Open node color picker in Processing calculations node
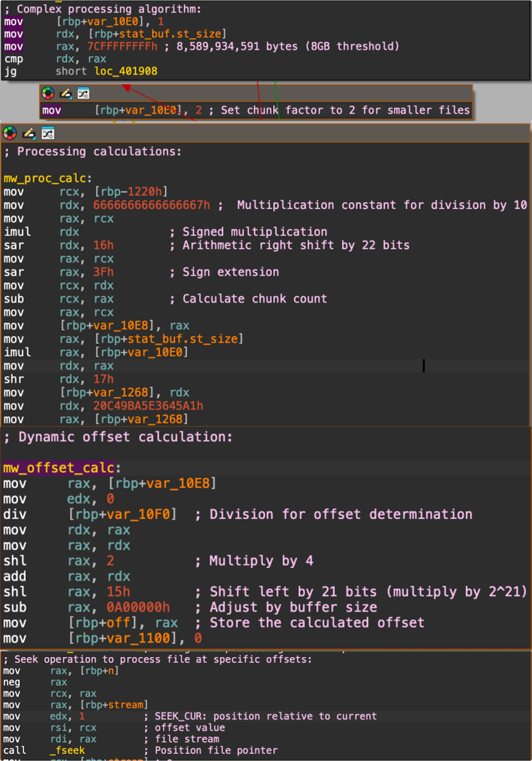Image resolution: width=532 pixels, height=761 pixels. 10,133
